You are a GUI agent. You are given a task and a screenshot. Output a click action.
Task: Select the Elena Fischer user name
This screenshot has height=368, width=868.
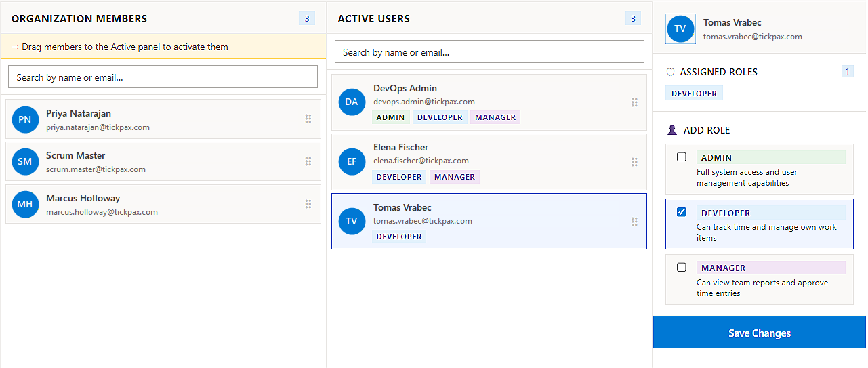(x=401, y=147)
